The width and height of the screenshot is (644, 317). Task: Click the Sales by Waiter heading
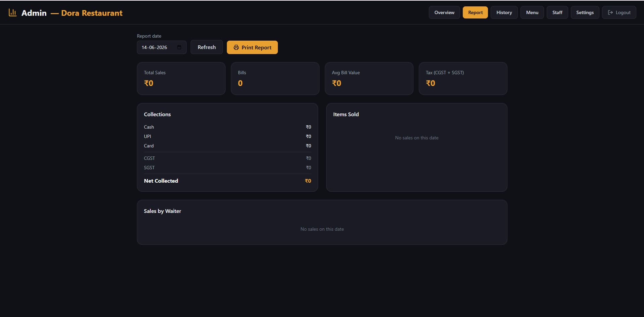point(162,211)
